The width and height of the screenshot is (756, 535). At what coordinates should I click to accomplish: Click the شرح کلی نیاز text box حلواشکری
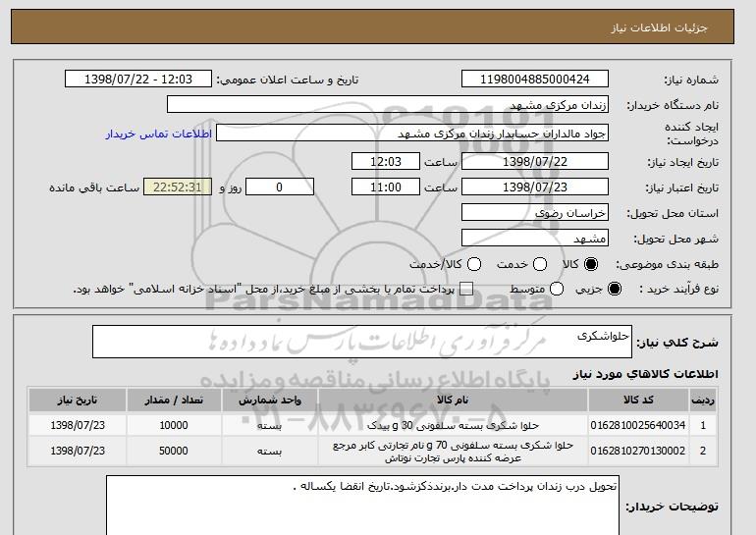tap(362, 342)
